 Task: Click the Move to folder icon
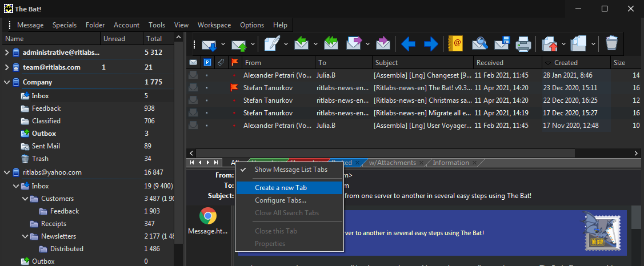pyautogui.click(x=550, y=44)
